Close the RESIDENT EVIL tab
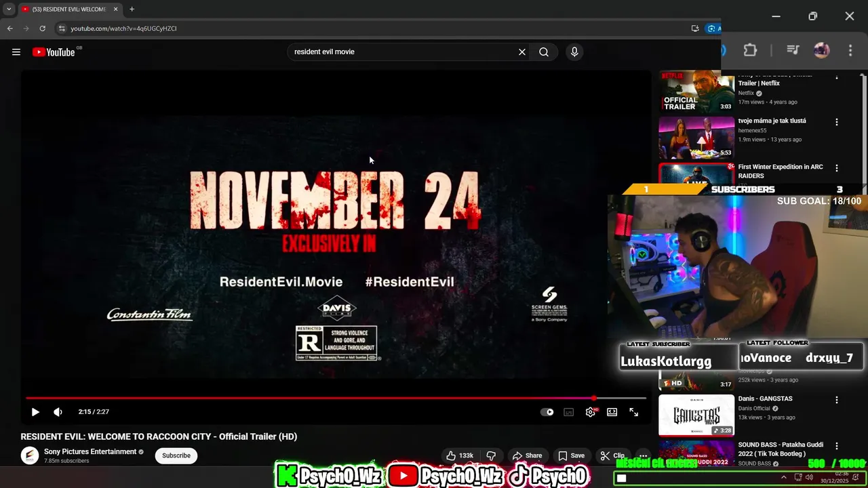 pyautogui.click(x=115, y=9)
